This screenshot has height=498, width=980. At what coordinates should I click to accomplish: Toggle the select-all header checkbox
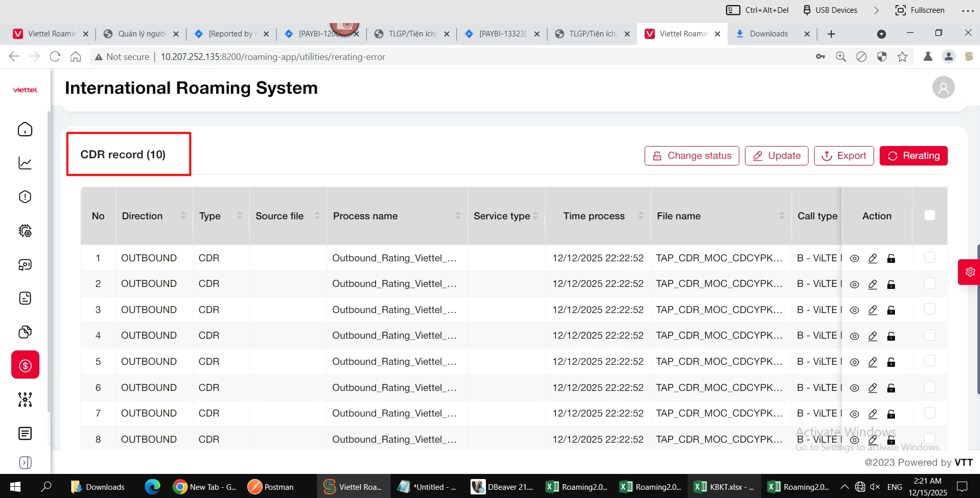(929, 216)
